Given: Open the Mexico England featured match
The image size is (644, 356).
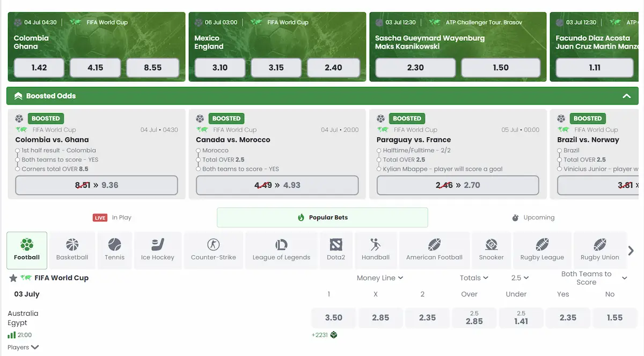Looking at the screenshot, I should click(209, 42).
